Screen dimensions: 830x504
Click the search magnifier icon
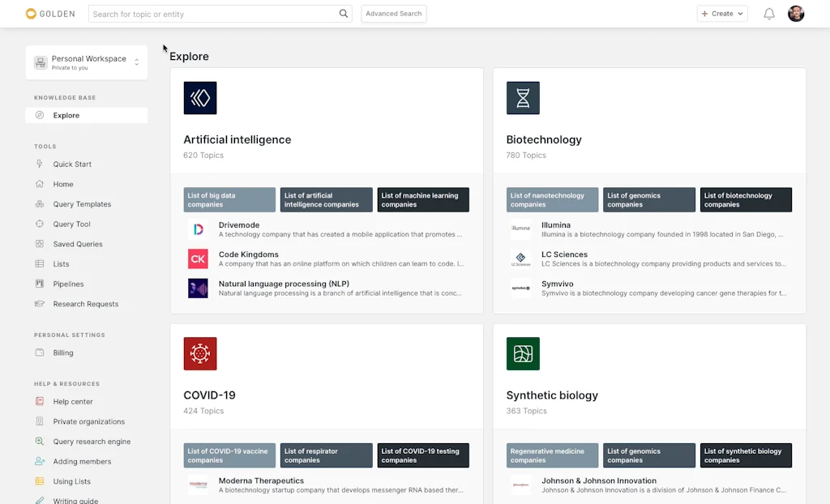(x=344, y=14)
